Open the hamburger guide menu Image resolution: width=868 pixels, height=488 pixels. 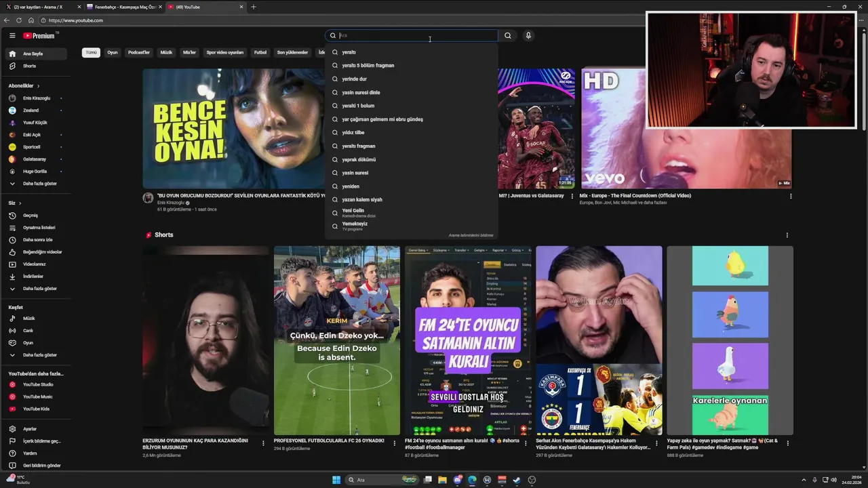[x=12, y=35]
